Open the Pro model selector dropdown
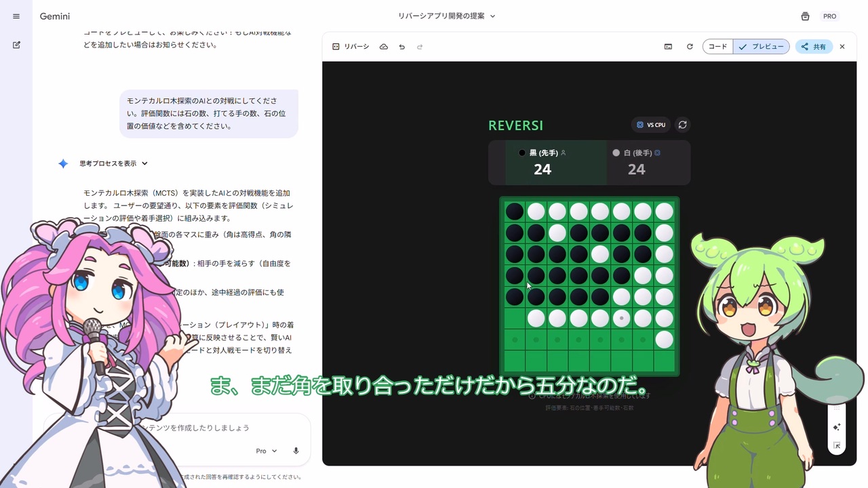Screen dimensions: 868x488 267,451
